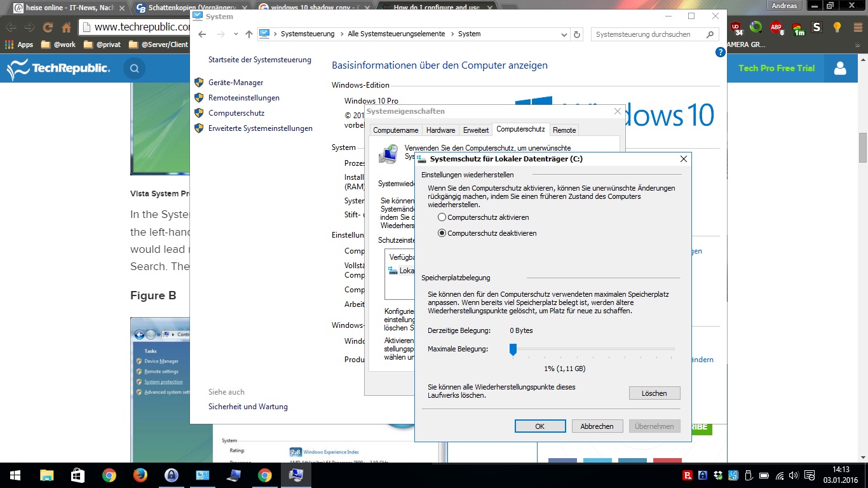Open 'Geräte-Manager' in the System sidebar
868x488 pixels.
(x=236, y=83)
